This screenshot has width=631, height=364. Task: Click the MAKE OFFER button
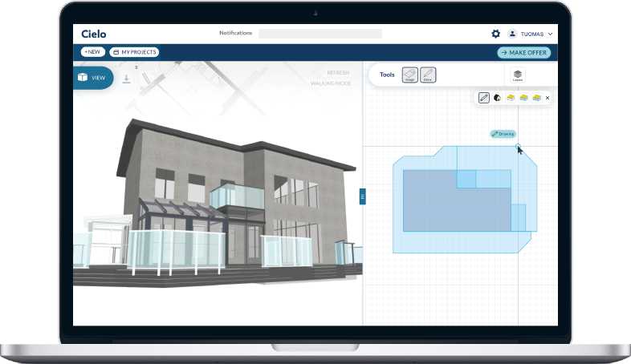pyautogui.click(x=524, y=53)
